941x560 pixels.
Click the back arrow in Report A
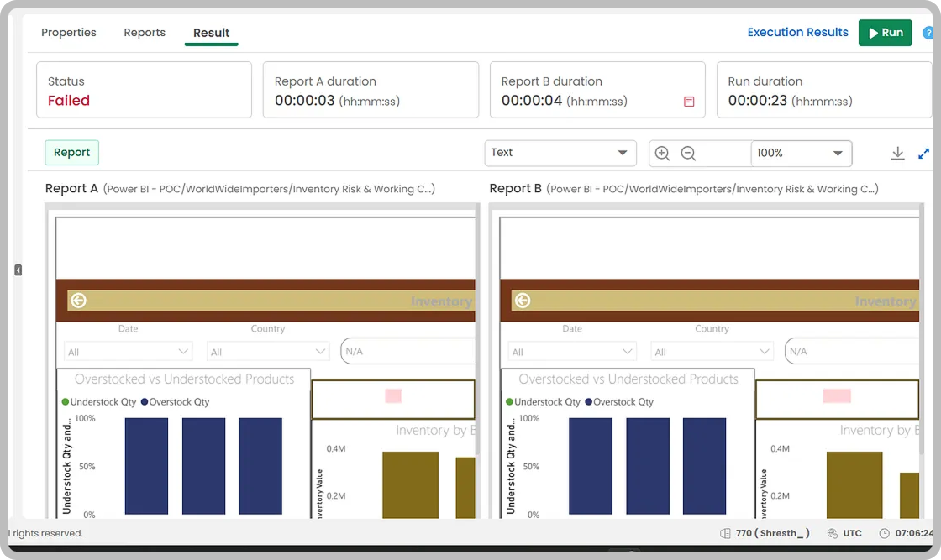[x=79, y=301]
